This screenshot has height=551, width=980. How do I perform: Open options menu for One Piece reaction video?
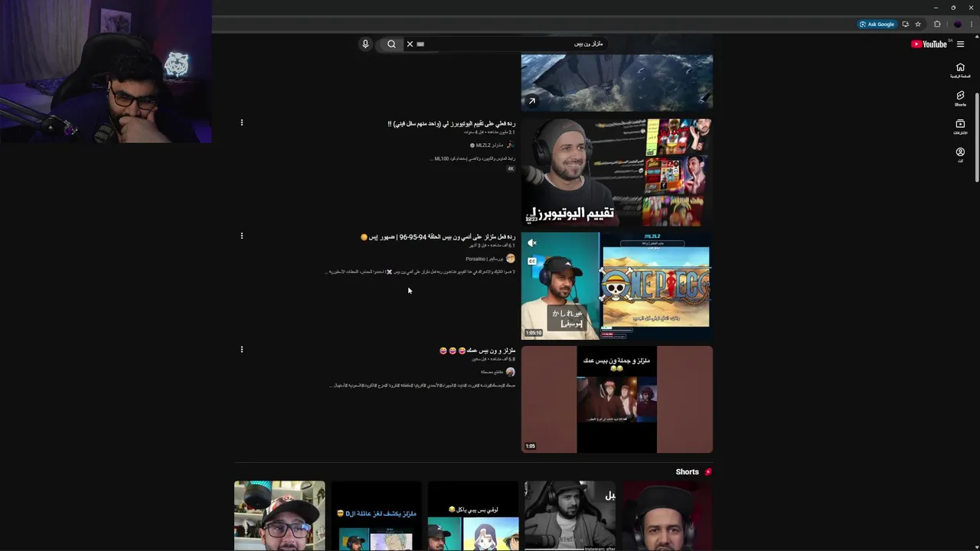[x=242, y=236]
